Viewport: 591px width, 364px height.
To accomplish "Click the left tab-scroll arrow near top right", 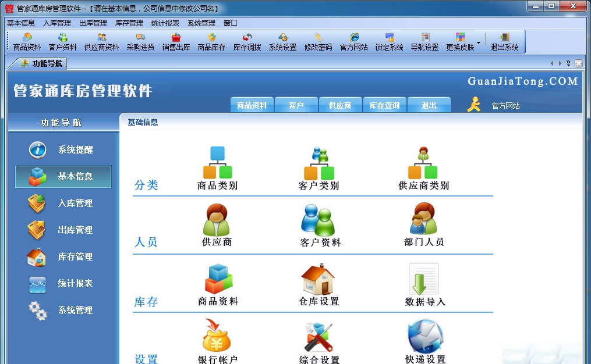I will (552, 63).
